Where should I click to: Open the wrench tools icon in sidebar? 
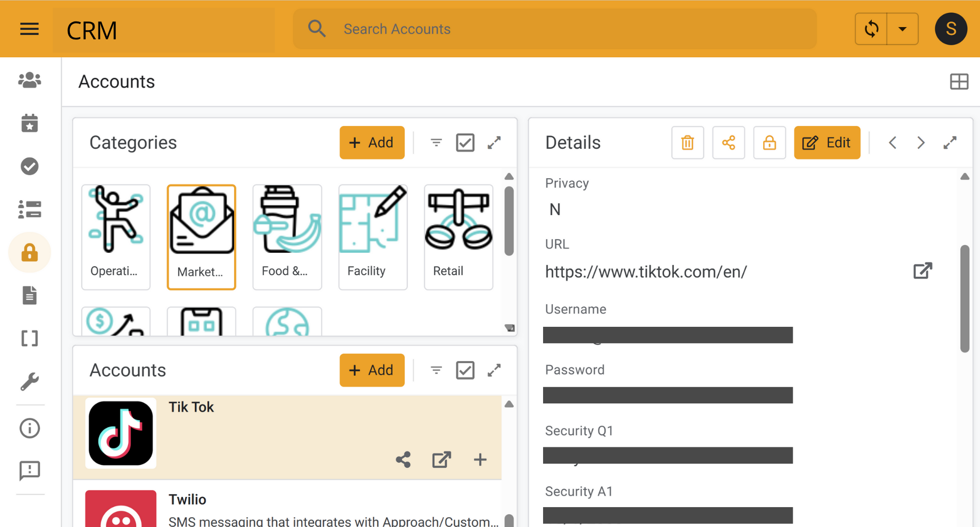pyautogui.click(x=30, y=381)
